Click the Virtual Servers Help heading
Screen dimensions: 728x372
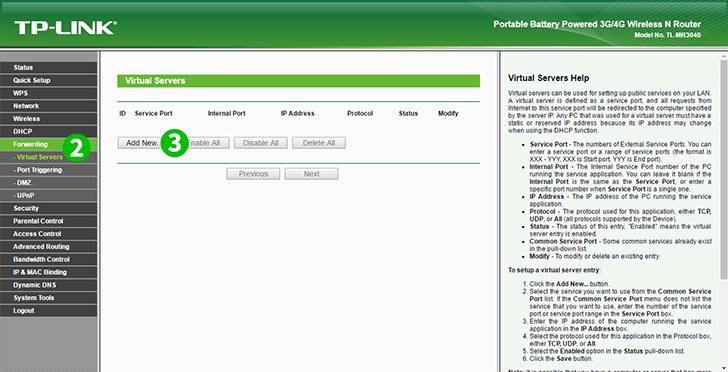(548, 78)
